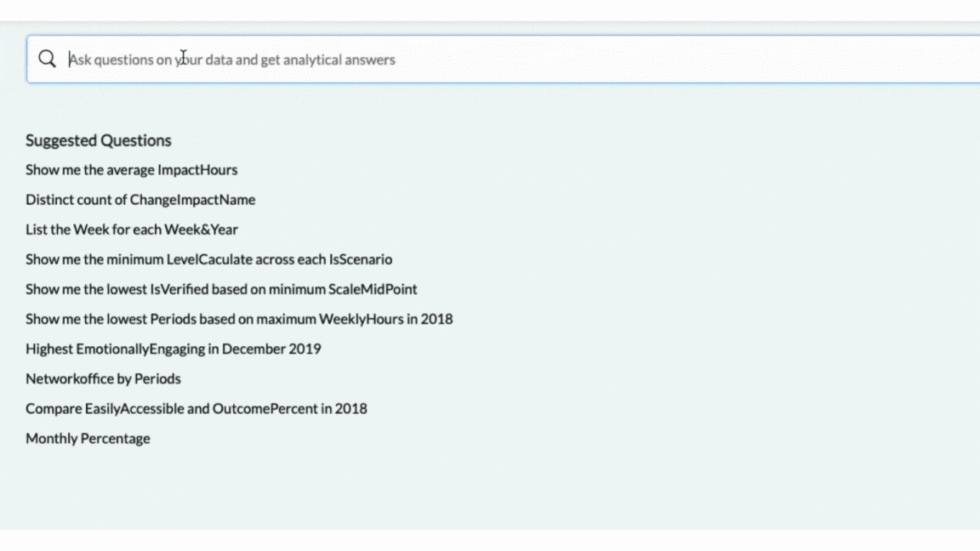
Task: Run the minimum LevelCaculate across IsScenario question
Action: (x=208, y=259)
